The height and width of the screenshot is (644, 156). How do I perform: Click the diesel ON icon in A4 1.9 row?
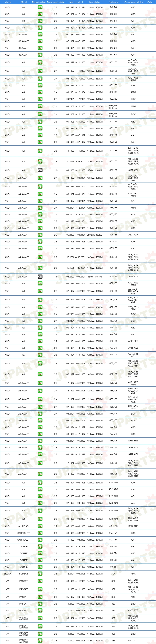tap(40, 170)
